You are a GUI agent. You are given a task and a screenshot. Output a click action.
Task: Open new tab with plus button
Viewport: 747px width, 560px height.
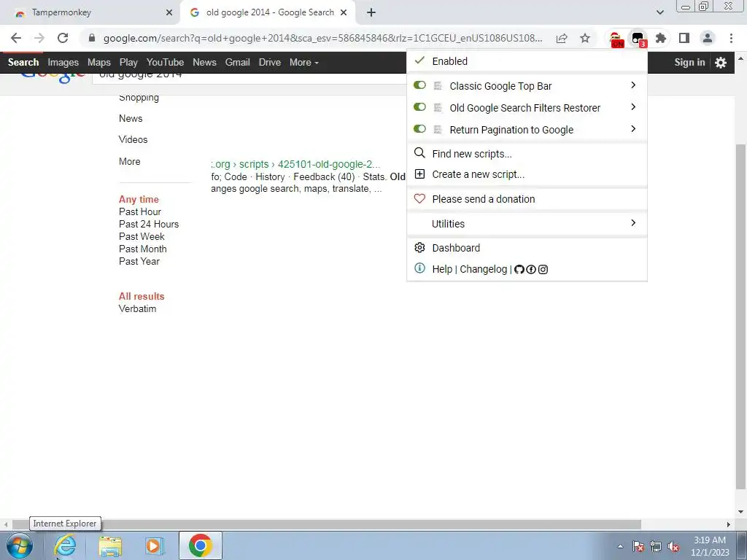pos(371,12)
